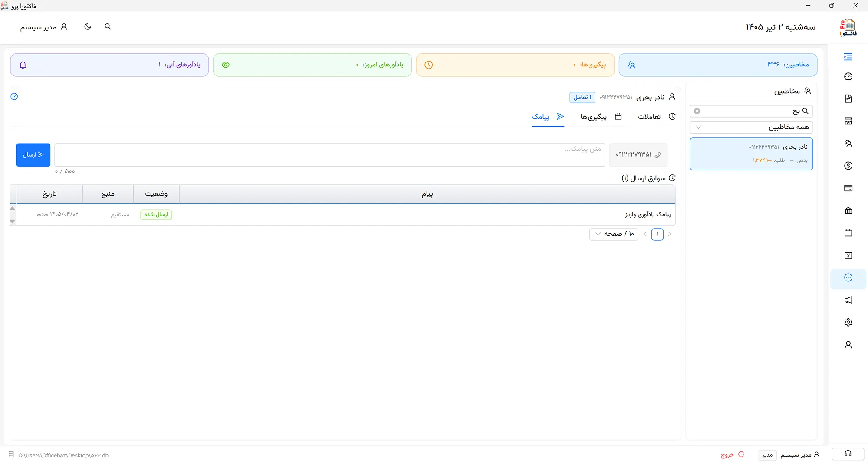Screen dimensions: 868x464
Task: Open the dashboard gauge icon in sidebar
Action: [x=848, y=77]
